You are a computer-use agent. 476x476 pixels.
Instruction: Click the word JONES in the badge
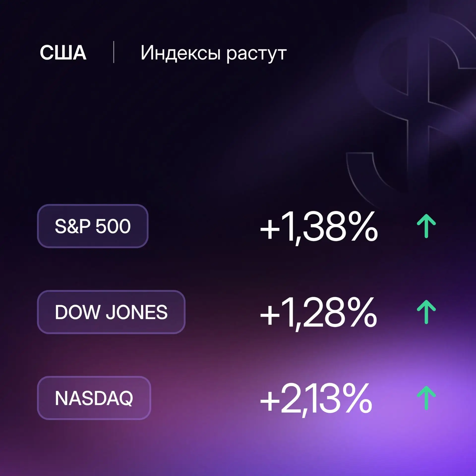tap(137, 312)
